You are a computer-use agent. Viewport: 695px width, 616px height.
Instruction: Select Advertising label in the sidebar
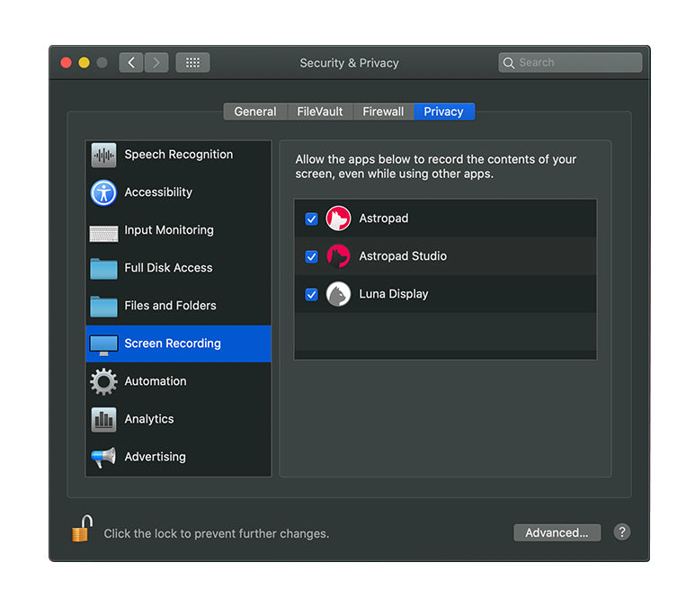click(156, 457)
